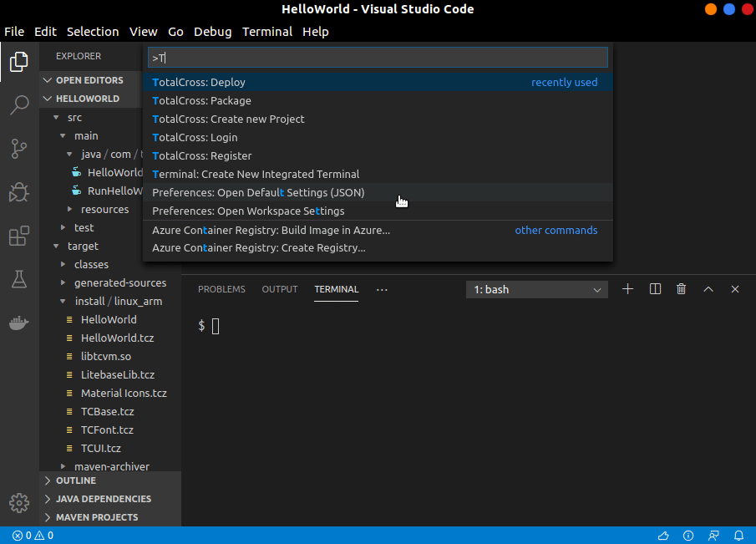Screen dimensions: 756x544
Task: Run TotalCross: Create new Project command
Action: (x=378, y=119)
